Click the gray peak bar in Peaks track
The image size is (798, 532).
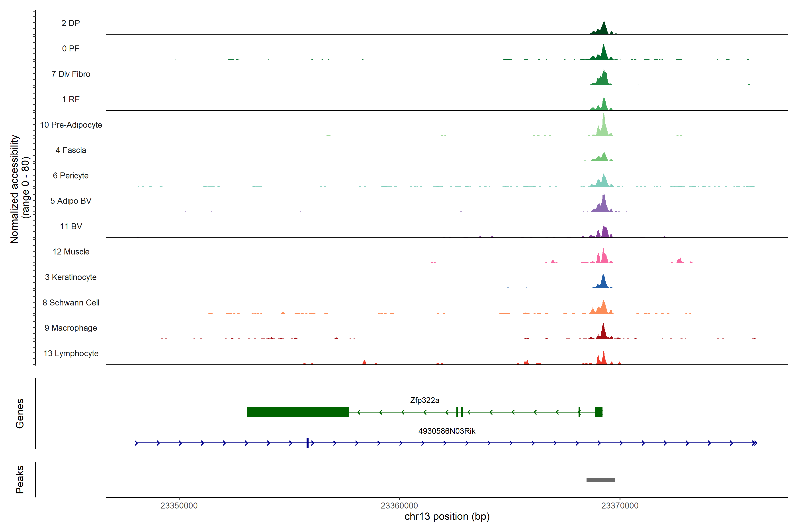tap(600, 480)
